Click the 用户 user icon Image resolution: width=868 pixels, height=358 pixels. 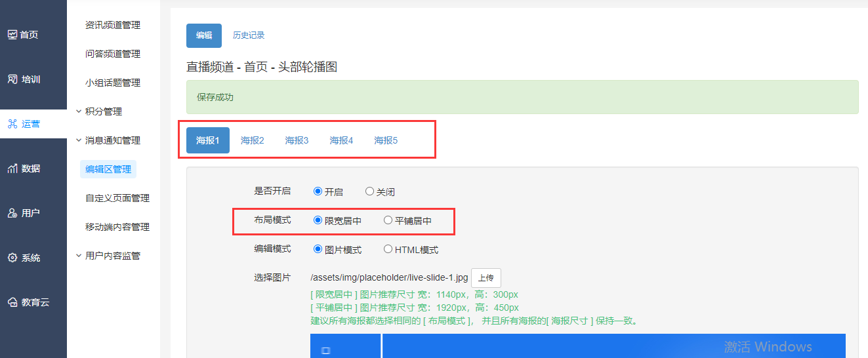coord(12,213)
